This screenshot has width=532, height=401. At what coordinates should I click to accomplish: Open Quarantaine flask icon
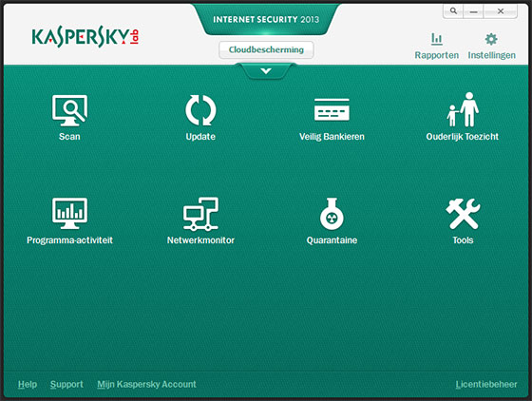332,214
